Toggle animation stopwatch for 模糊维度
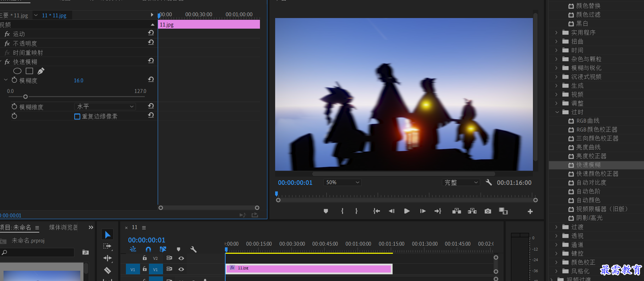 (x=14, y=106)
